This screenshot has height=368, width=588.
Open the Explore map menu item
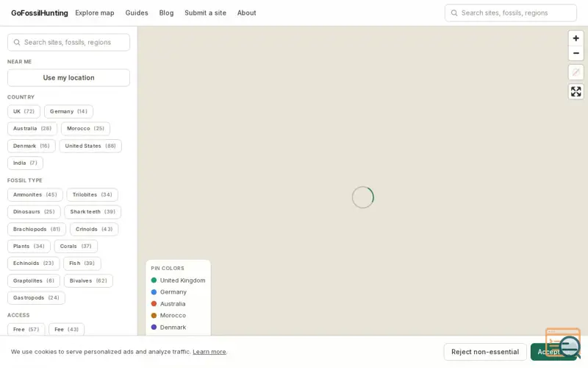tap(95, 13)
